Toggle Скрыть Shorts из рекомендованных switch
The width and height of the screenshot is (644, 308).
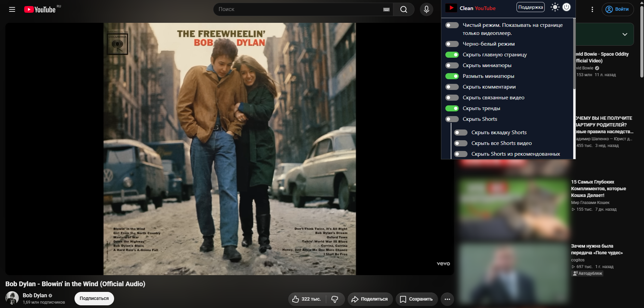click(x=461, y=154)
